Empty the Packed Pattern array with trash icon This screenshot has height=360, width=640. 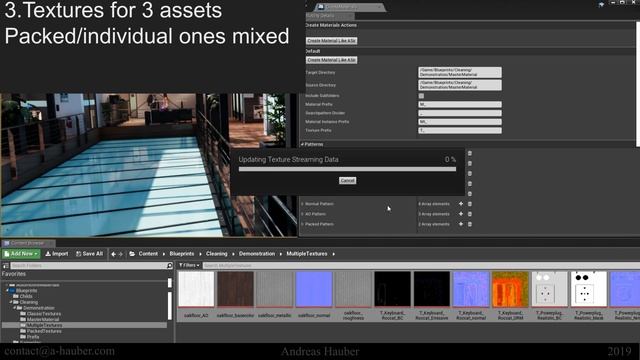click(x=470, y=224)
